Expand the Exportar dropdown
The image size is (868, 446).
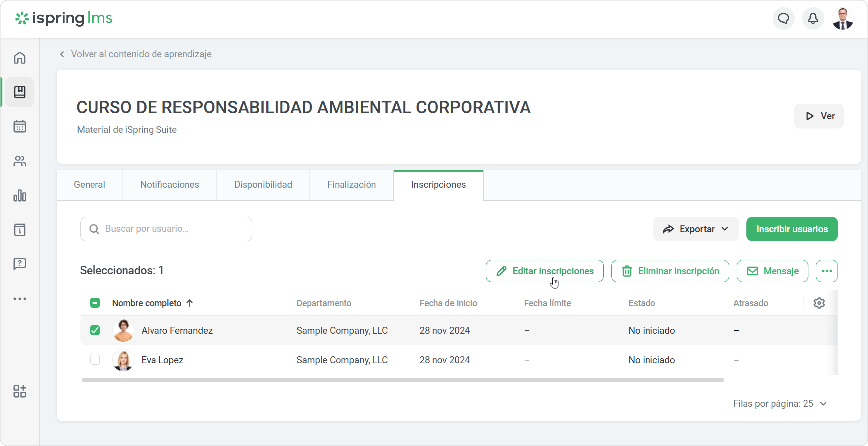[x=696, y=229]
